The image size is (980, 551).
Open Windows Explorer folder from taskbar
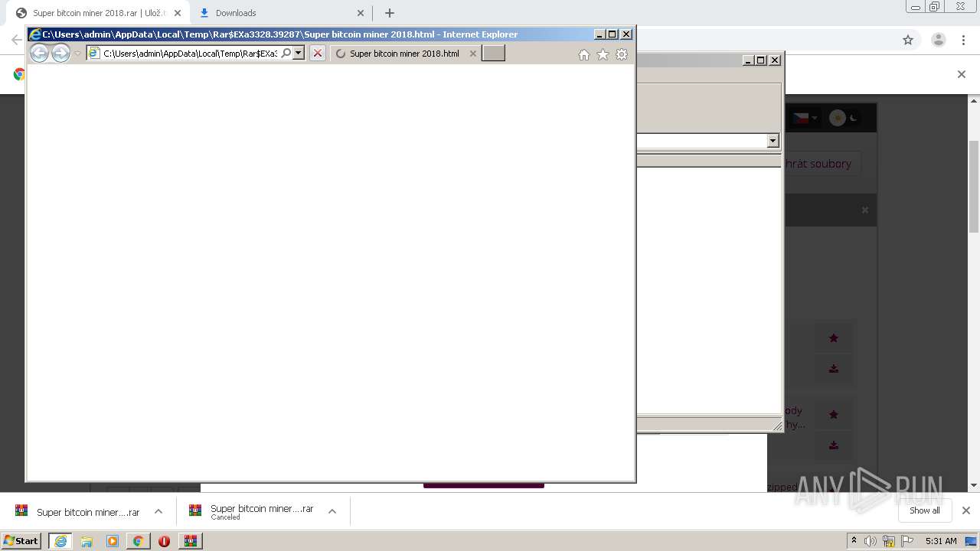[x=87, y=541]
